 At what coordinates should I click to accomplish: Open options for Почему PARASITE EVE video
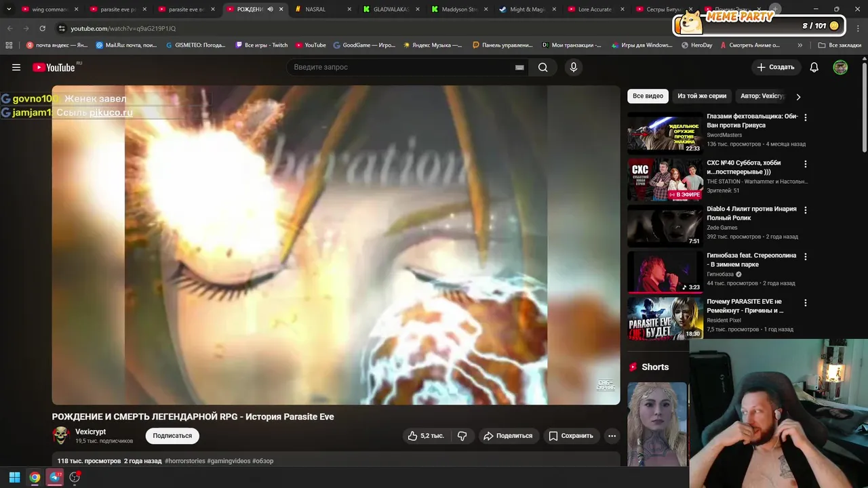tap(806, 303)
